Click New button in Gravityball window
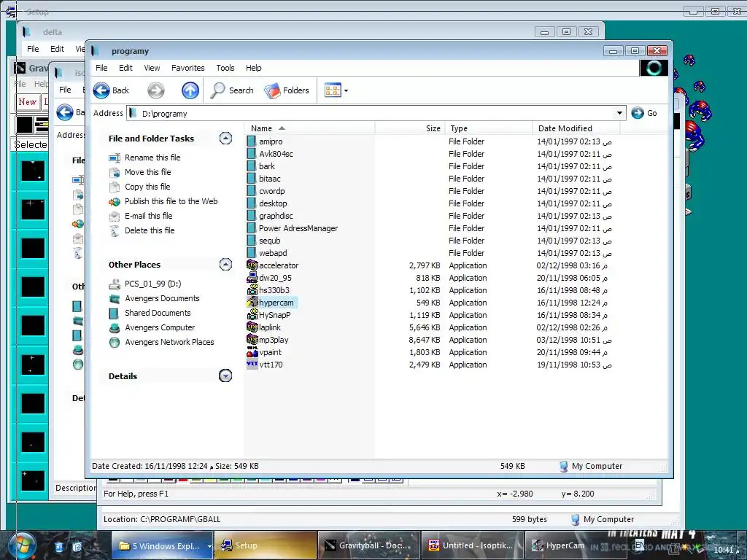The height and width of the screenshot is (560, 747). (27, 101)
